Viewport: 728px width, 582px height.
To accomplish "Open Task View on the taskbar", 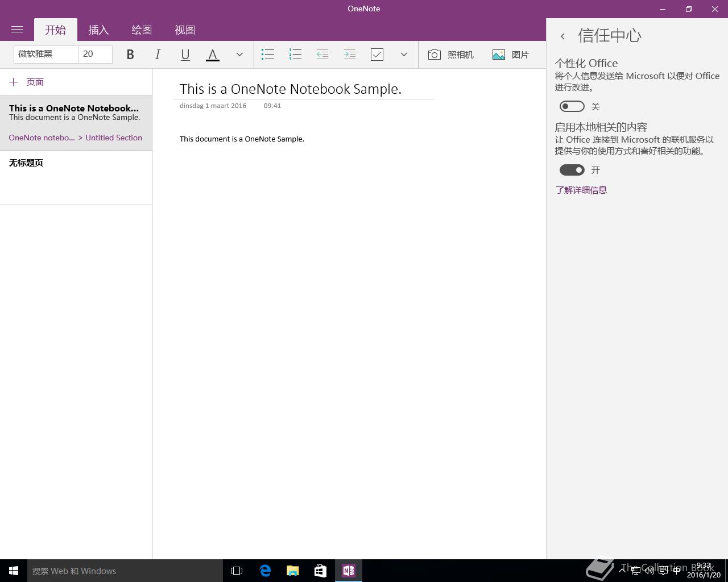I will coord(237,571).
